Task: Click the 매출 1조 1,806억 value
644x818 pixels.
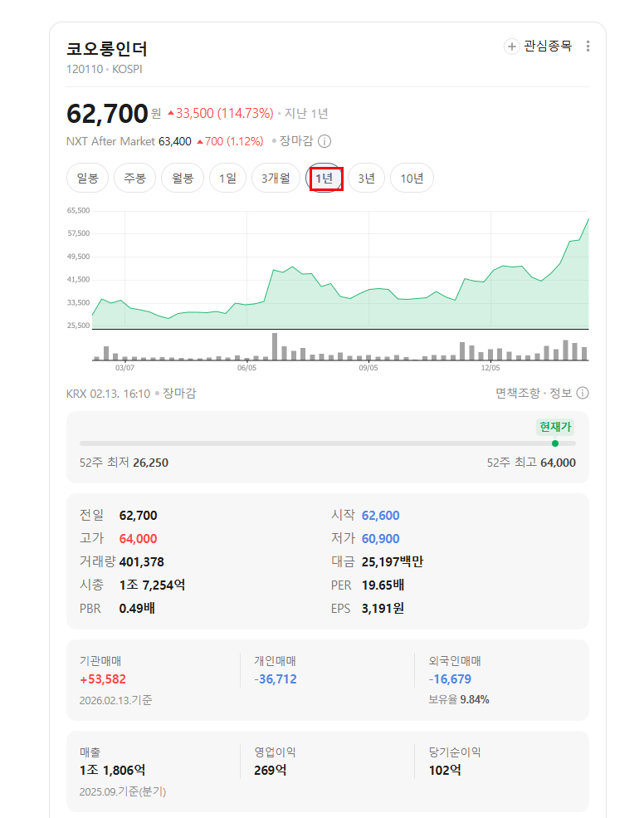Action: 113,771
